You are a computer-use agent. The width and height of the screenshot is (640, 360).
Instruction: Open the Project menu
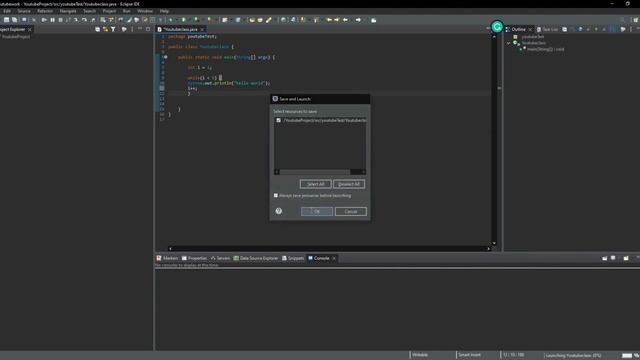[x=109, y=11]
